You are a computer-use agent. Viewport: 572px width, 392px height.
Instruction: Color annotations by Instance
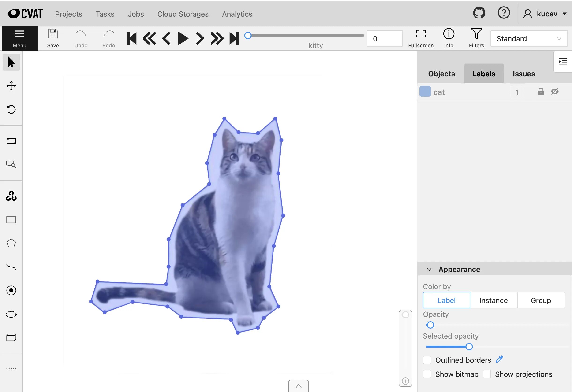click(493, 300)
